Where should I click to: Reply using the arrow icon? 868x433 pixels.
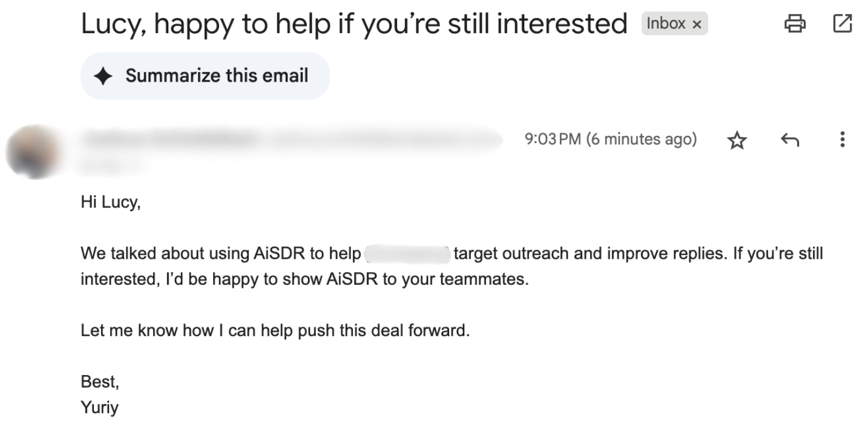tap(789, 140)
